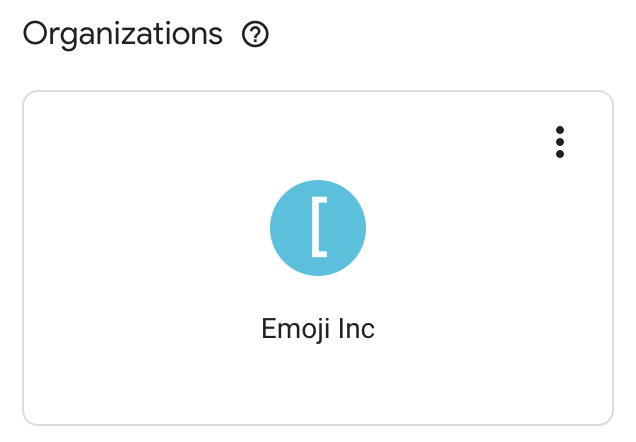Open the Emoji Inc organization card

pyautogui.click(x=318, y=258)
